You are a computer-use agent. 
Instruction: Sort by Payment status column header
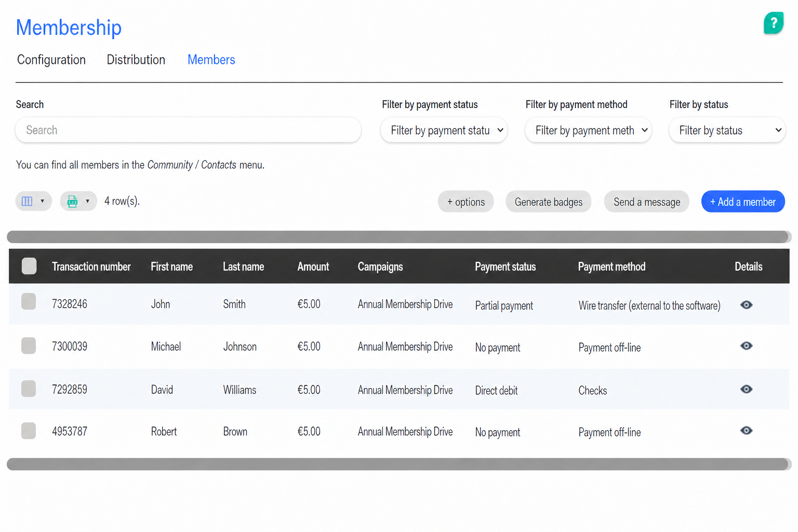click(506, 267)
